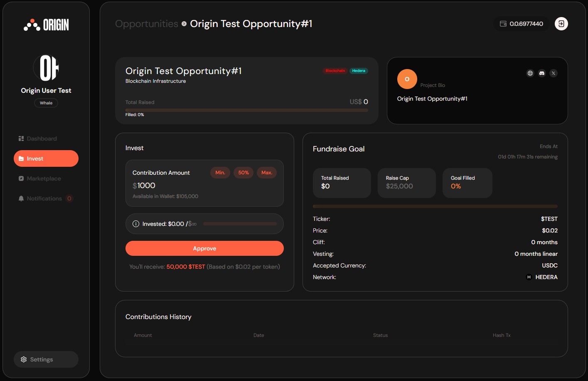Open the Dashboard menu item
The image size is (588, 381).
tap(42, 139)
